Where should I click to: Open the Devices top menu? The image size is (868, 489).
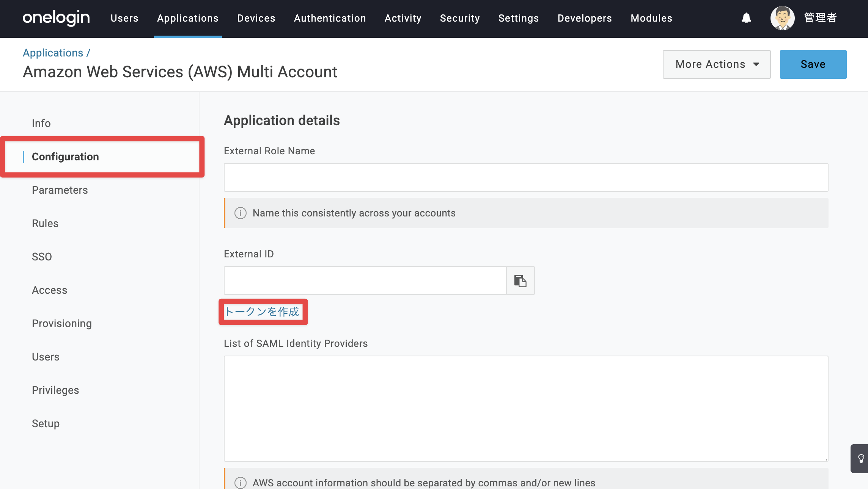click(256, 18)
